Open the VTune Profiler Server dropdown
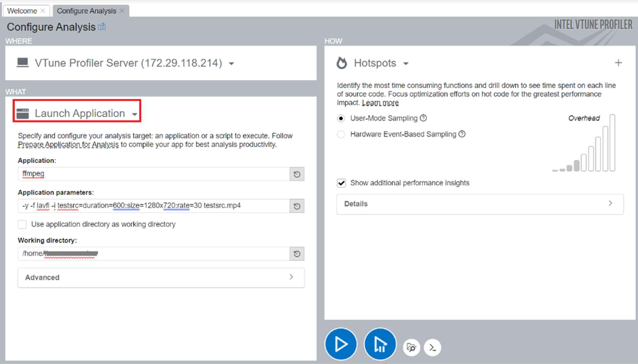This screenshot has width=638, height=364. pyautogui.click(x=231, y=63)
